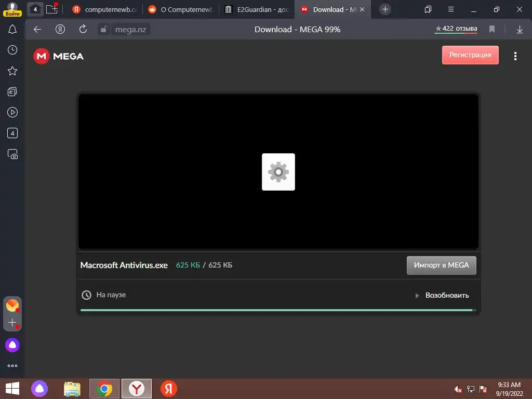Open browsing history clock icon

tap(12, 50)
